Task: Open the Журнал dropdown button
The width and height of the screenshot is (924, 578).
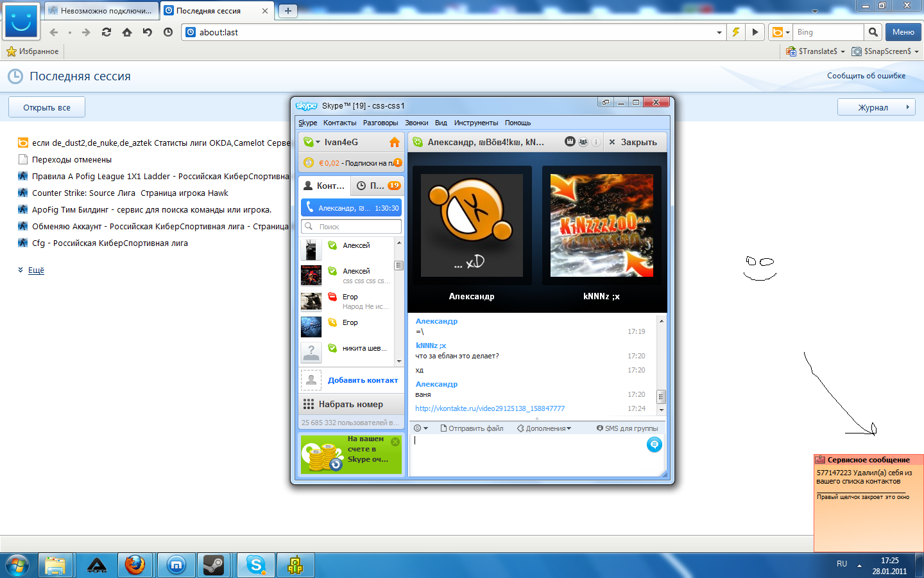Action: coord(877,107)
